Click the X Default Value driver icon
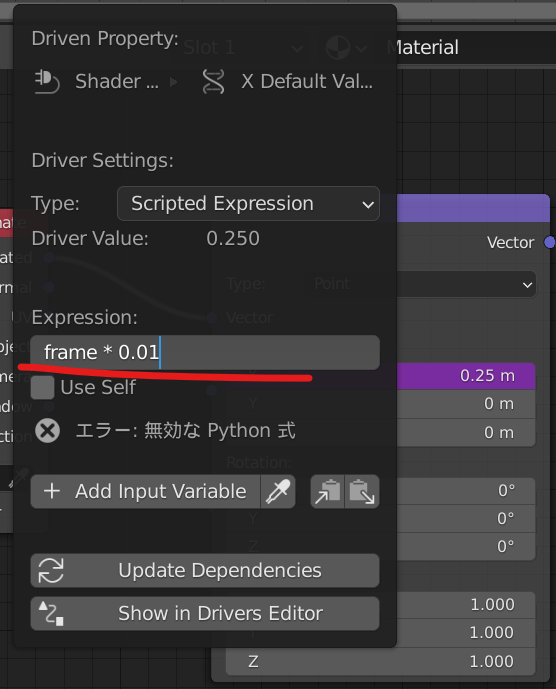Image resolution: width=556 pixels, height=689 pixels. [x=214, y=82]
